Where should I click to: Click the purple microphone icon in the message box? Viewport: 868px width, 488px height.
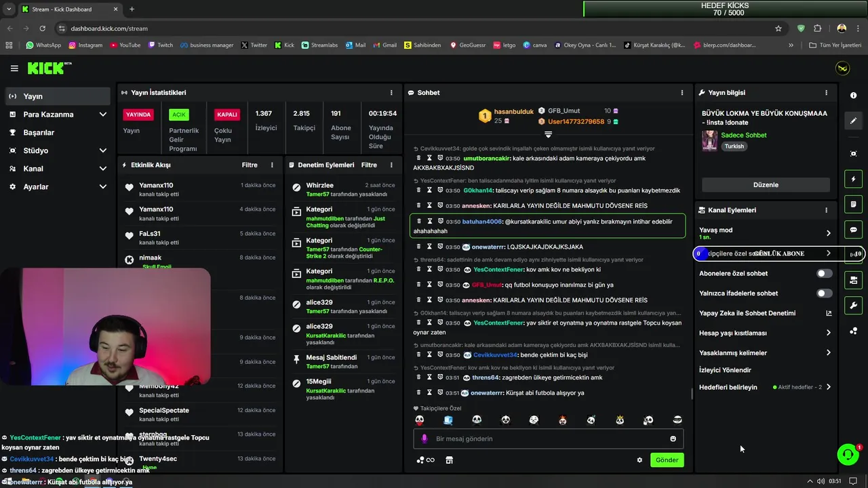(425, 439)
